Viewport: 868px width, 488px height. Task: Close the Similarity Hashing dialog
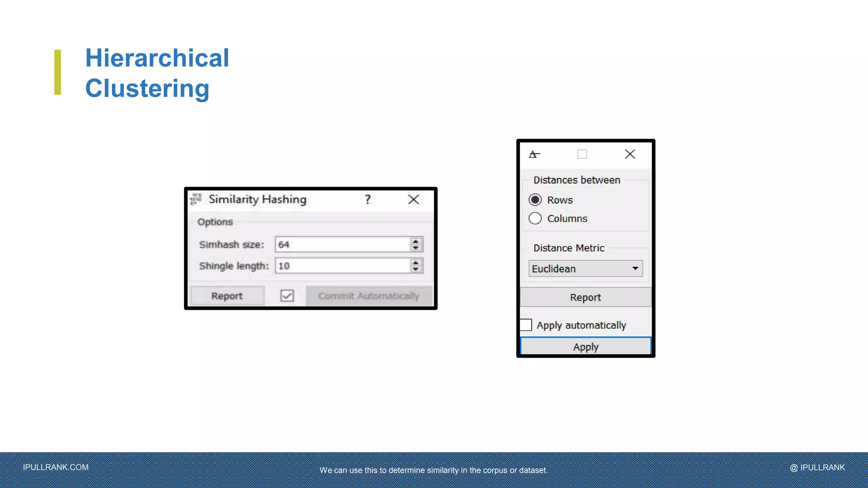[414, 200]
